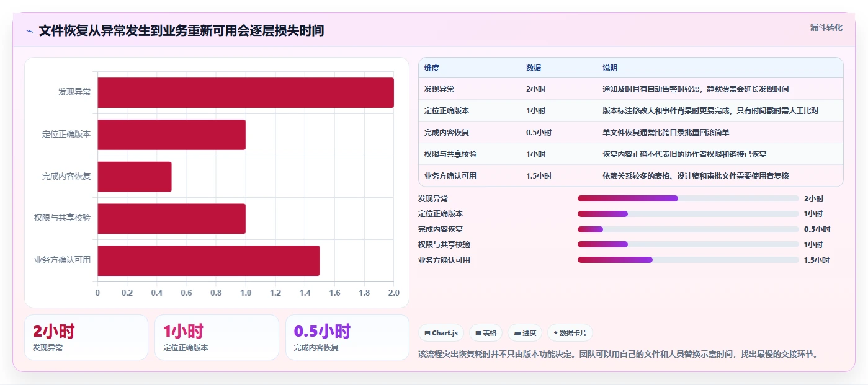
Task: Click the main title heading text
Action: click(181, 30)
